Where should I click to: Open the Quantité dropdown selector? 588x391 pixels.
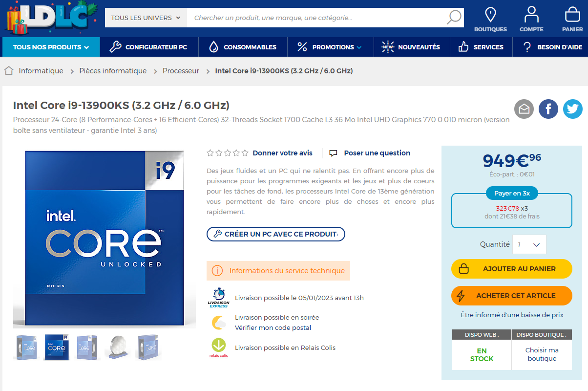[529, 244]
